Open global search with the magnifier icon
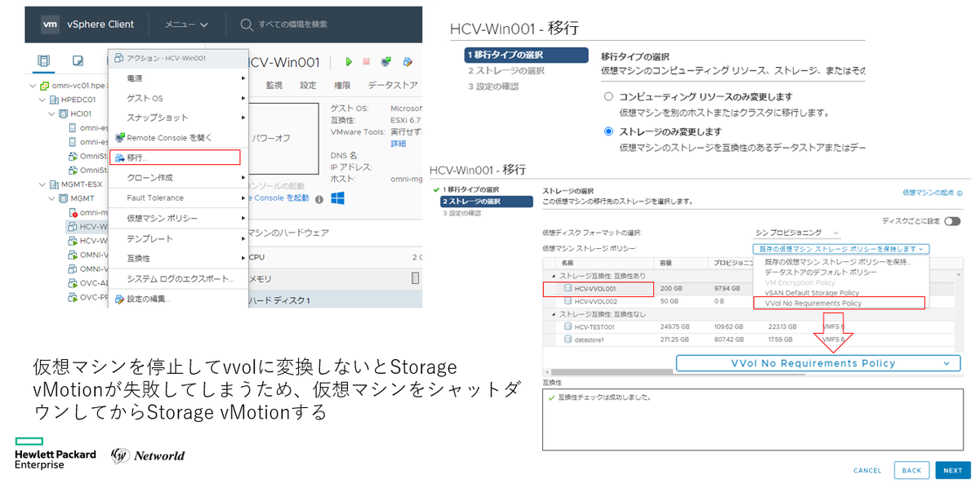Viewport: 980px width, 484px height. (x=244, y=24)
